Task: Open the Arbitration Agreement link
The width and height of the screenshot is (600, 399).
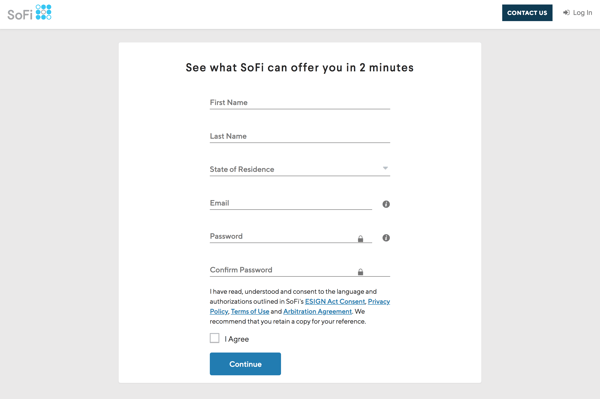Action: (317, 311)
